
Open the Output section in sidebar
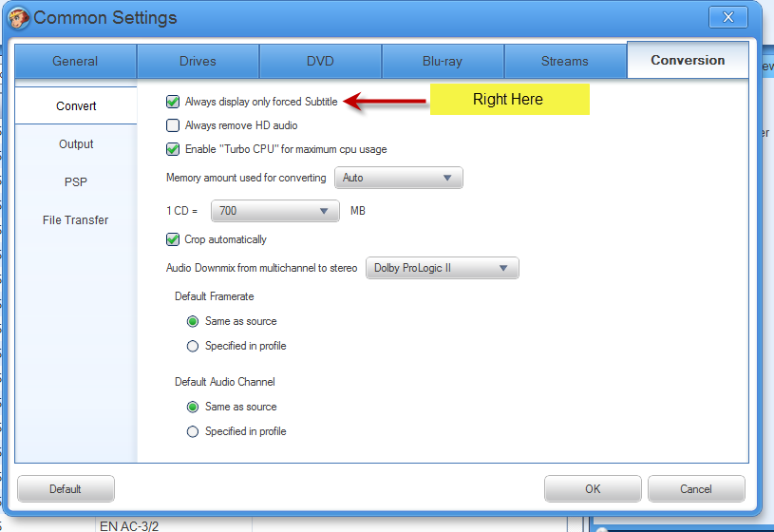pos(76,144)
